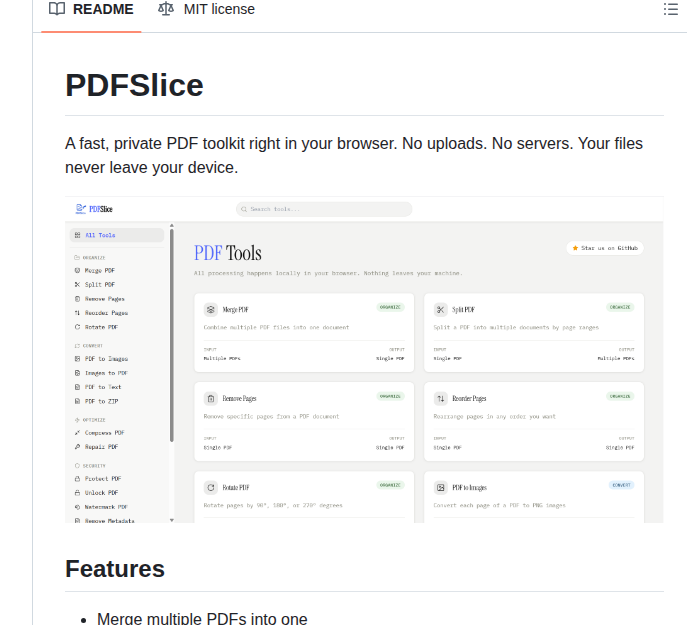Click the Star us on GitHub button

[x=605, y=248]
